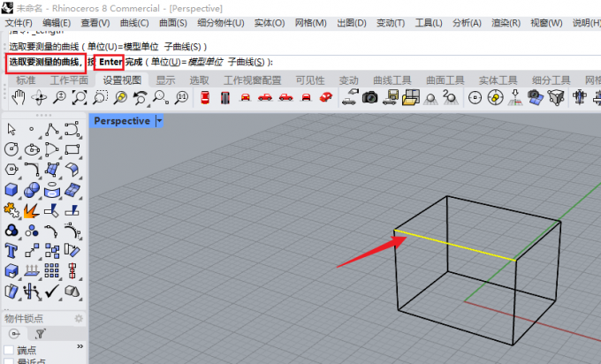Choose the Zoom dynamic magnifier tool
The image size is (601, 364).
pyautogui.click(x=59, y=97)
